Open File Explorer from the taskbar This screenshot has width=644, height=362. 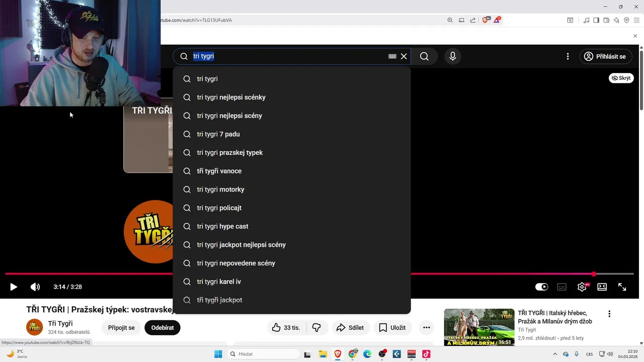[323, 354]
